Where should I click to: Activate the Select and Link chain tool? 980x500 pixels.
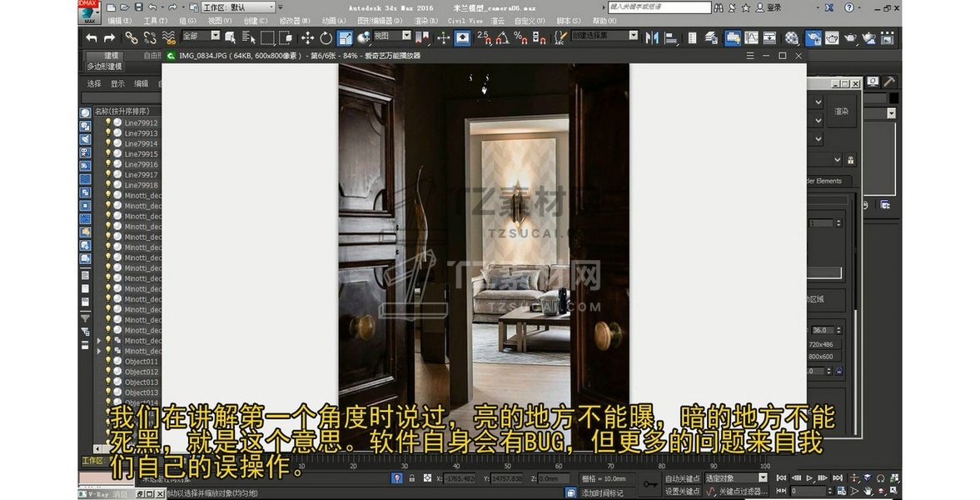[131, 38]
